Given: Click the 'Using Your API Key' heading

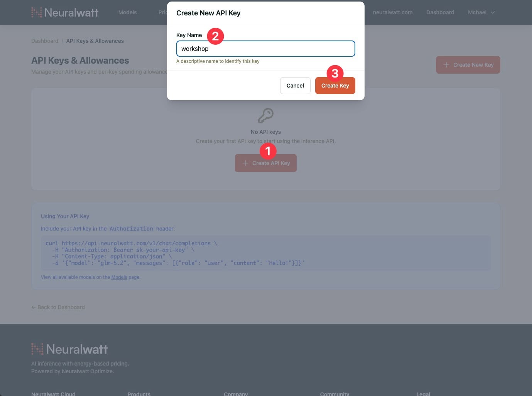Looking at the screenshot, I should [65, 216].
